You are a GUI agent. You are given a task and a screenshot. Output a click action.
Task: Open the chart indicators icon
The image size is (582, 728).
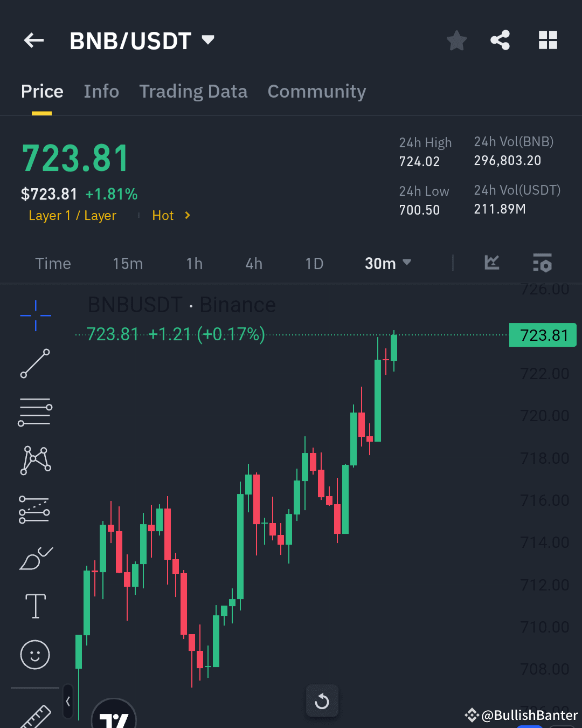[x=491, y=263]
